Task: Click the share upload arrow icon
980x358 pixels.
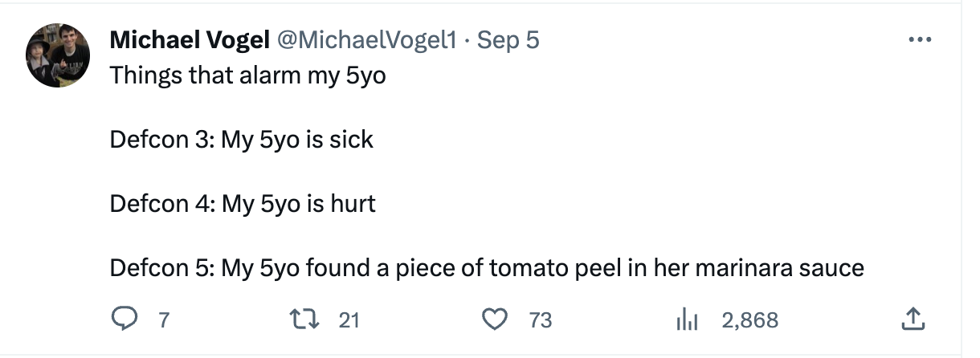Action: pos(913,320)
